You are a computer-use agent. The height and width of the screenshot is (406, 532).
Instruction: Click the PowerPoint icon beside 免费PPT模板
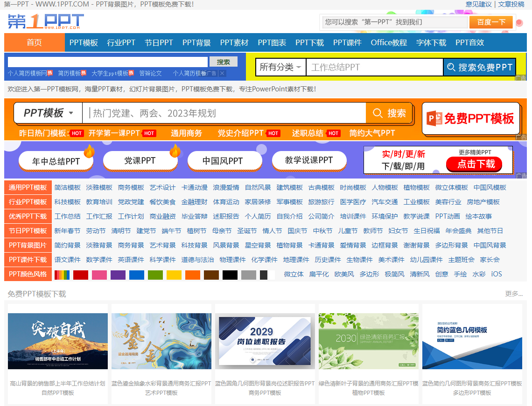tap(434, 118)
